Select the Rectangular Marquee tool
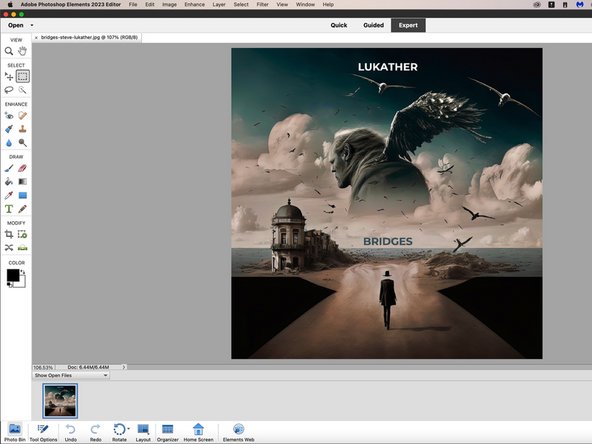Screen dimensions: 592x444 click(23, 77)
